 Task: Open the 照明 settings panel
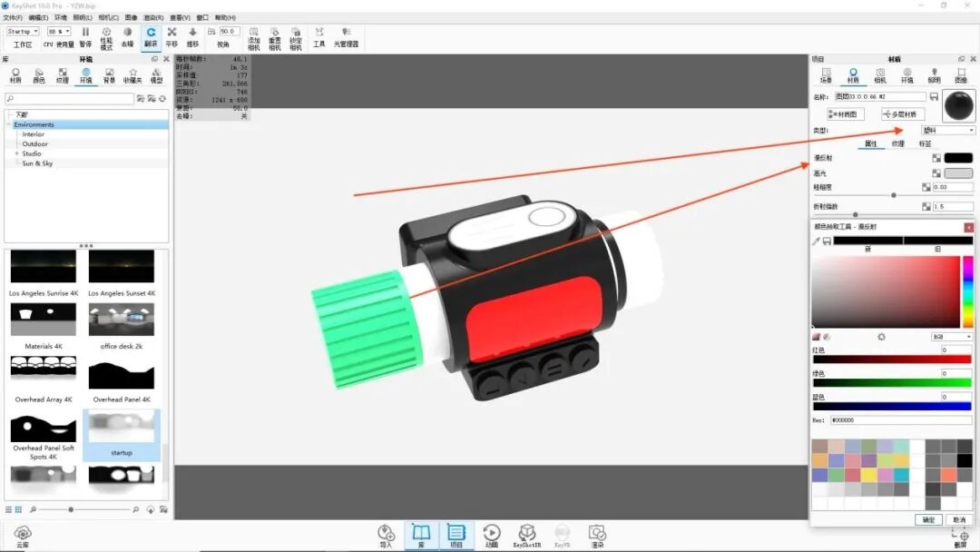click(x=935, y=76)
